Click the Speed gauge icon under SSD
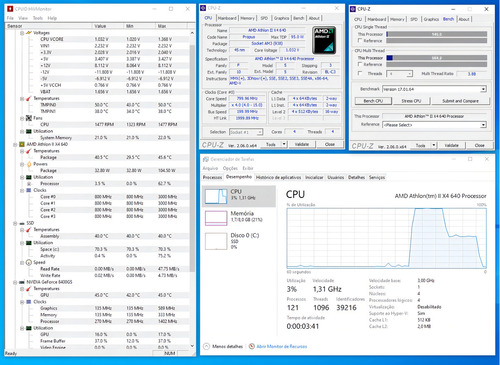 [x=29, y=262]
